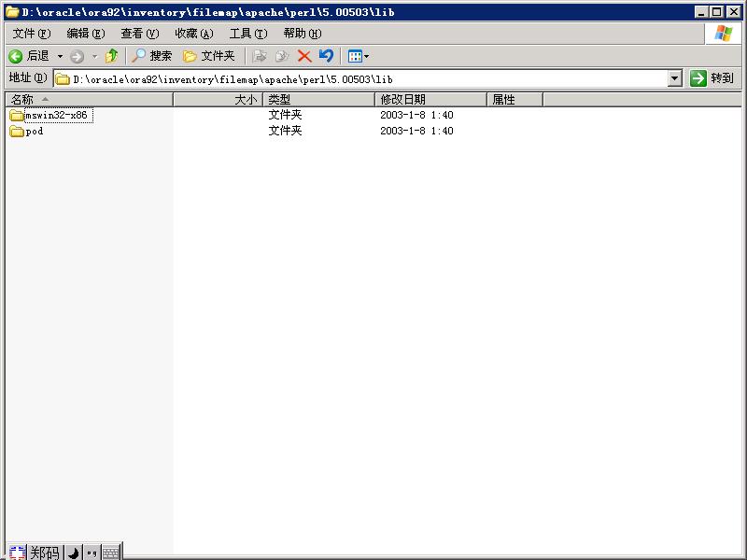Open the 工具(T) menu
Image resolution: width=747 pixels, height=560 pixels.
[248, 34]
